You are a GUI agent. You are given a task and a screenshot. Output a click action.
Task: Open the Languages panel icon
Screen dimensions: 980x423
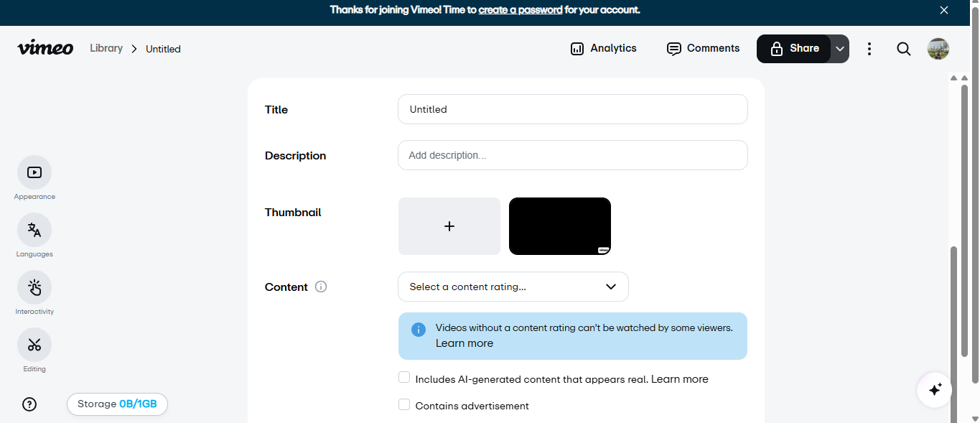tap(34, 230)
